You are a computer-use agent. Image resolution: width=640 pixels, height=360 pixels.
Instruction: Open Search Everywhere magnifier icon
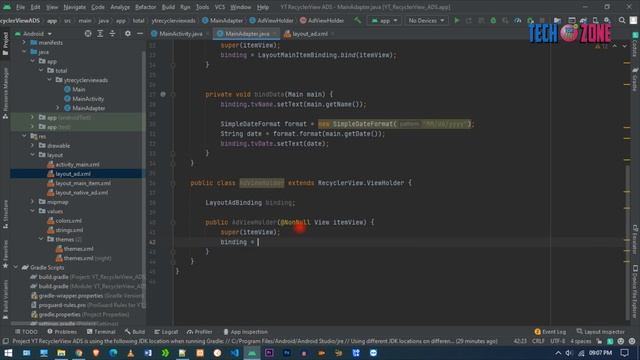tap(622, 20)
